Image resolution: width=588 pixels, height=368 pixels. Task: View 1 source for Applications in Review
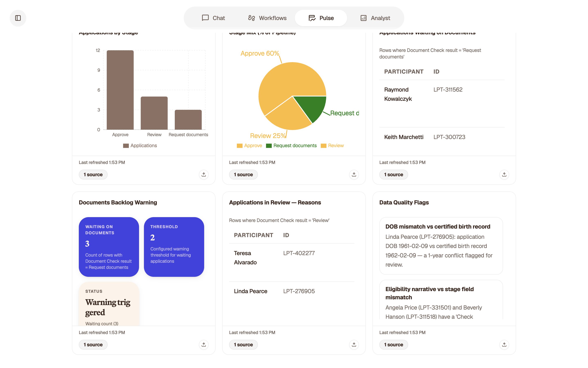[243, 345]
